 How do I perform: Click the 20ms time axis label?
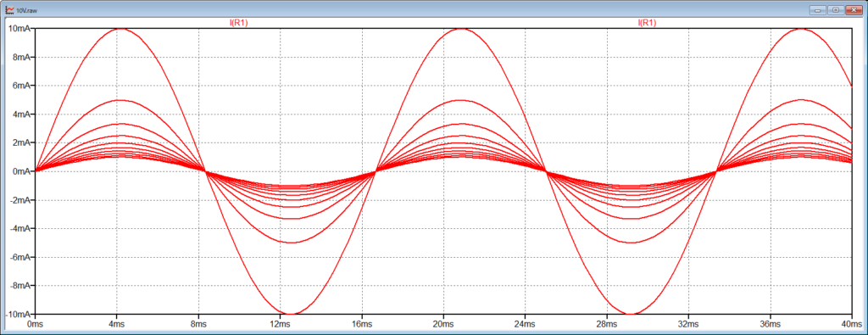pos(442,323)
